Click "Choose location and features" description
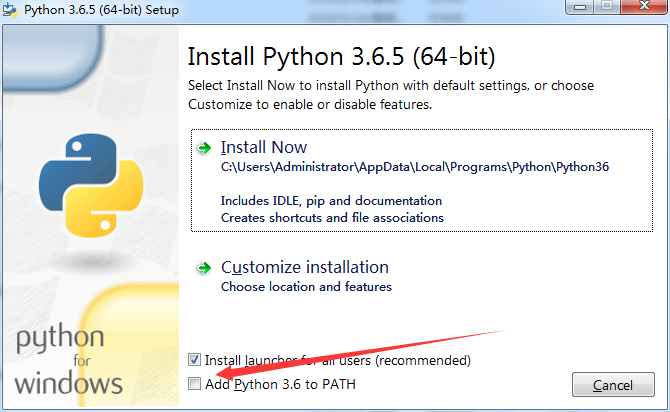This screenshot has height=412, width=670. [306, 287]
